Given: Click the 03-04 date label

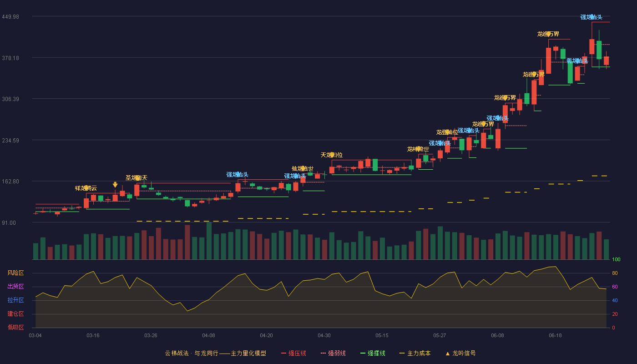Looking at the screenshot, I should (35, 335).
